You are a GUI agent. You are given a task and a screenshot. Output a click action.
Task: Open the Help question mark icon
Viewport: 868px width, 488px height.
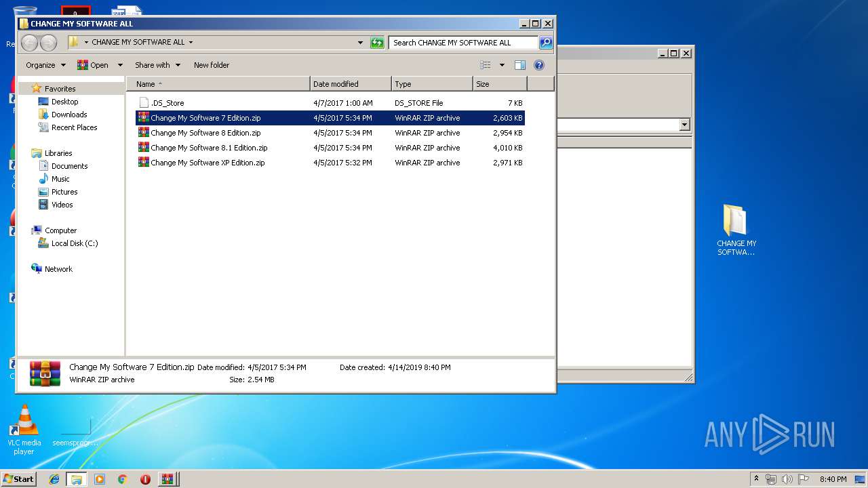click(x=539, y=65)
